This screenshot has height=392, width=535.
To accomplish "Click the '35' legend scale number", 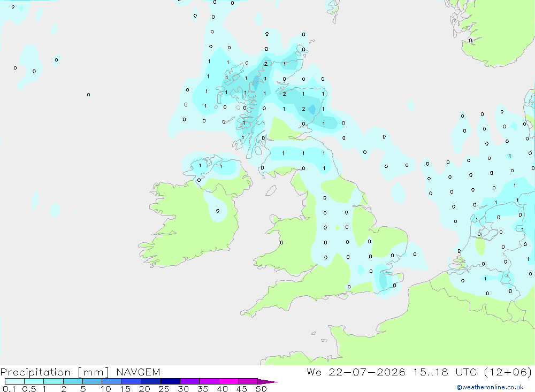I will coord(203,389).
